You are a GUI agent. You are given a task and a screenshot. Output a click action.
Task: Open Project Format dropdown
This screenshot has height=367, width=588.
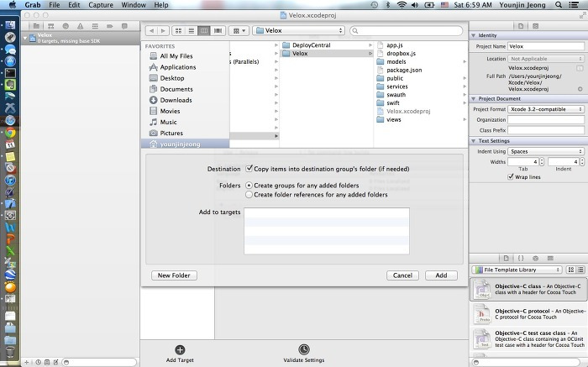click(x=546, y=109)
